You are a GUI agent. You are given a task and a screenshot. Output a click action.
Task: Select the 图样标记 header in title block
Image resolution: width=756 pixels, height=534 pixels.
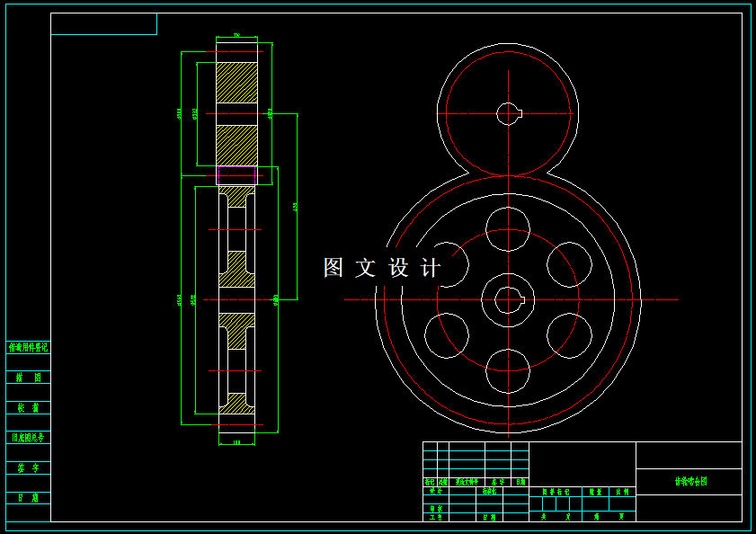point(556,492)
